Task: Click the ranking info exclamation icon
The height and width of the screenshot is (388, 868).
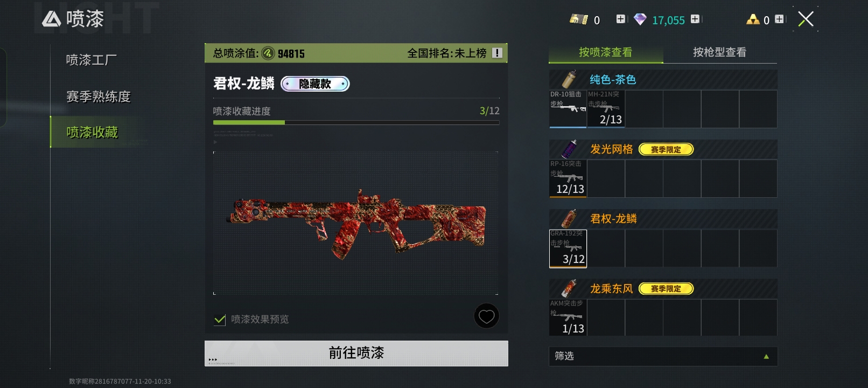Action: tap(498, 53)
